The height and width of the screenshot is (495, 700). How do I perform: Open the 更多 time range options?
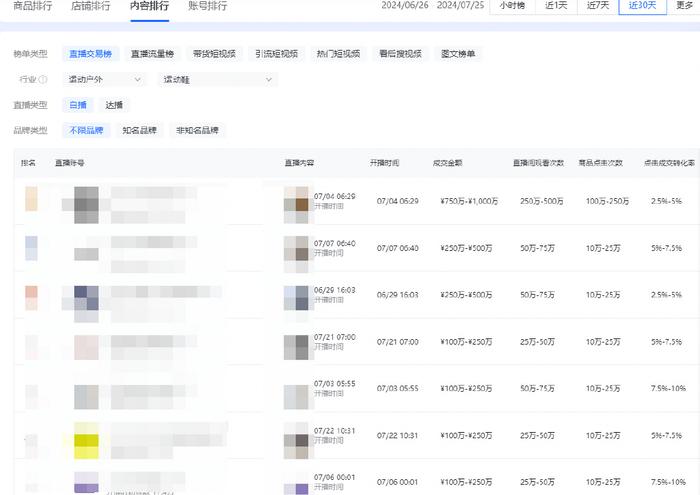coord(685,6)
